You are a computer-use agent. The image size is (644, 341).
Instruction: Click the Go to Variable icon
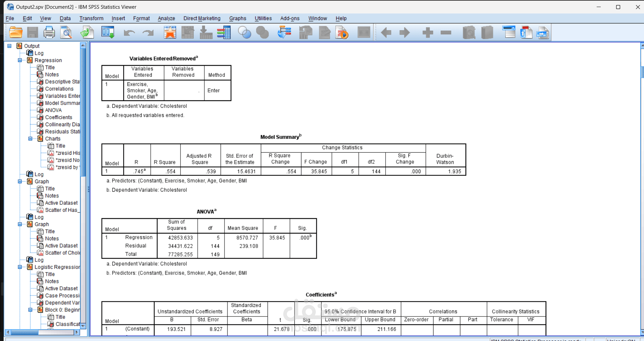pyautogui.click(x=206, y=33)
